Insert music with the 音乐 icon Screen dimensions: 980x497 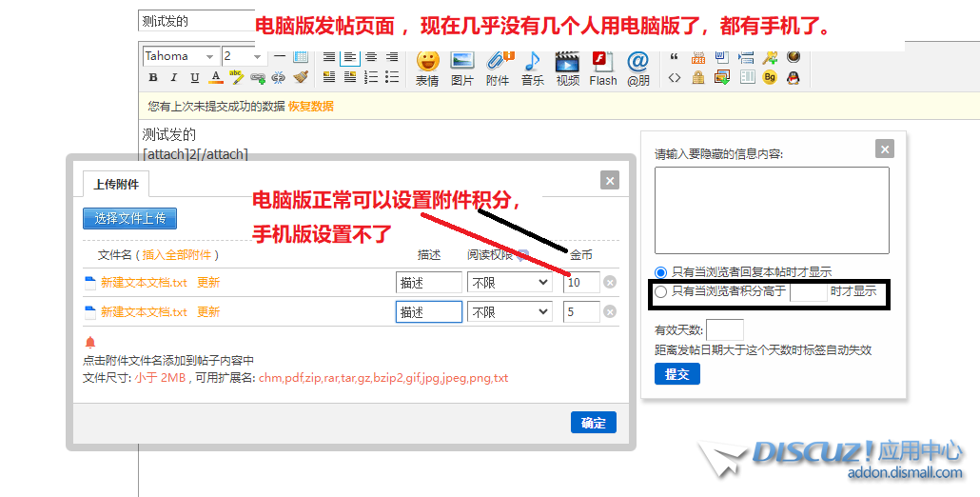[533, 68]
